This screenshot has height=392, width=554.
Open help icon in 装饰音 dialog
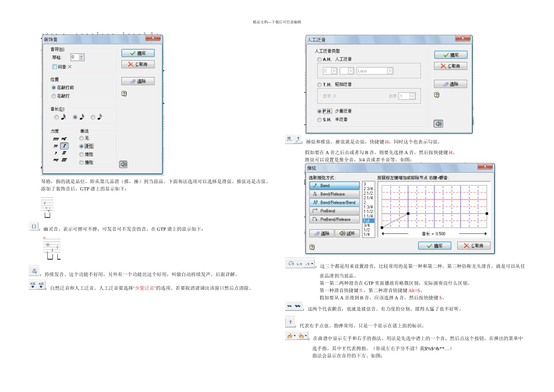(124, 94)
